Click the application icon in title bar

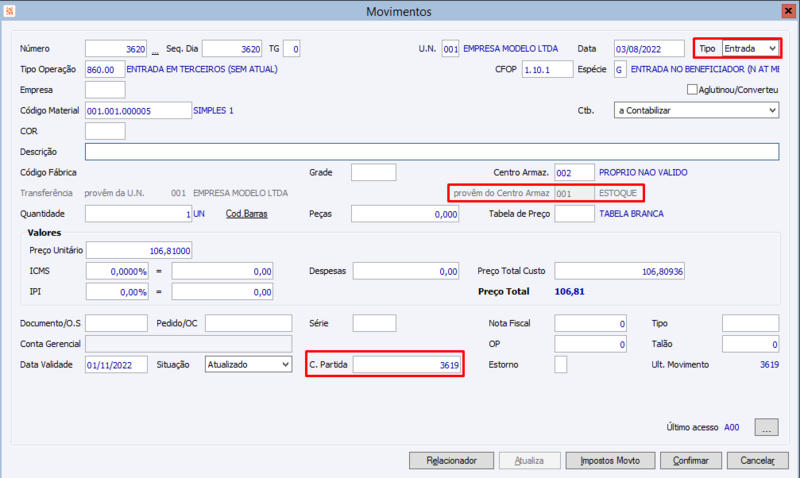(x=9, y=11)
